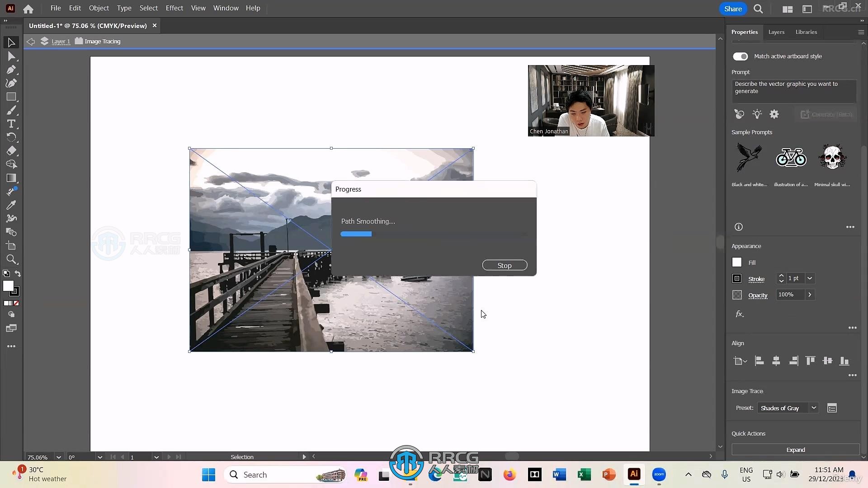Select the Eraser tool
868x488 pixels.
(x=11, y=151)
